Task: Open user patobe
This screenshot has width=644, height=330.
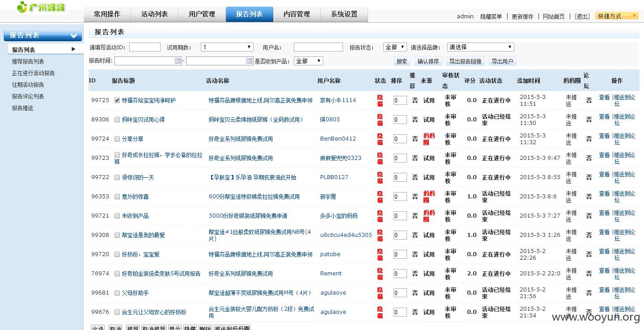Action: point(330,254)
